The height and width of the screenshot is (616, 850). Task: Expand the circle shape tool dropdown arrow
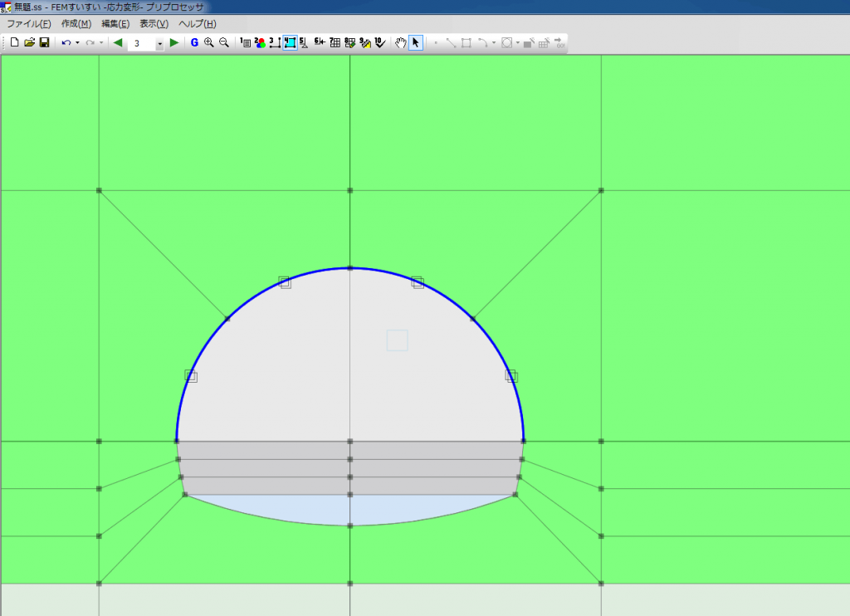[518, 42]
